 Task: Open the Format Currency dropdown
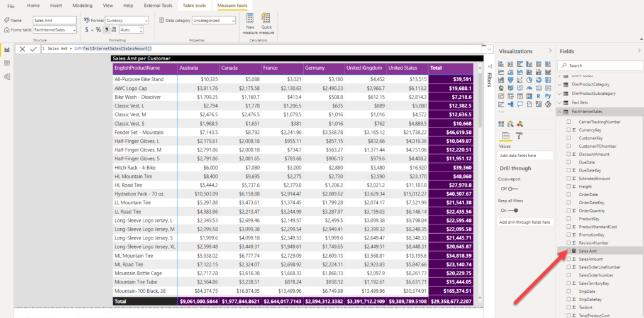127,20
